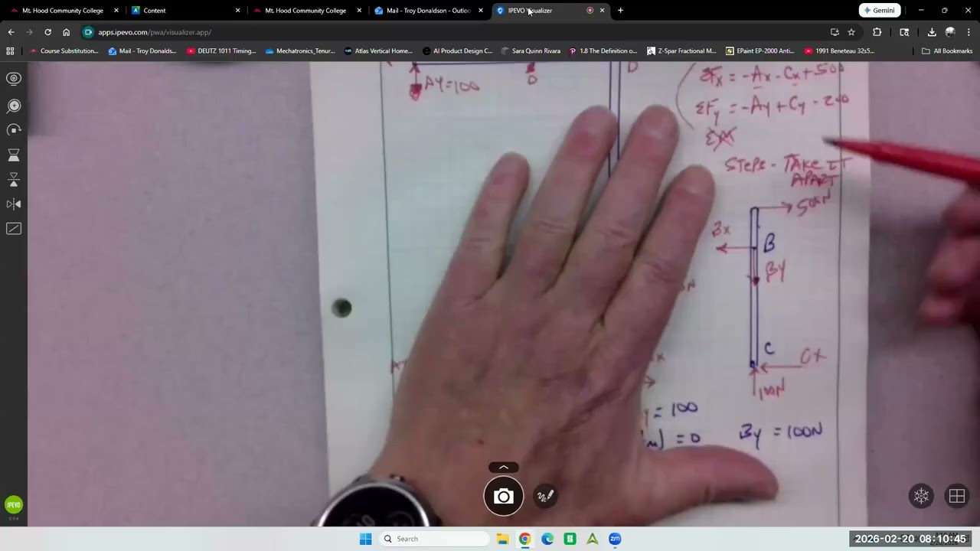Switch to the Content tab
The image size is (980, 551).
pos(184,11)
